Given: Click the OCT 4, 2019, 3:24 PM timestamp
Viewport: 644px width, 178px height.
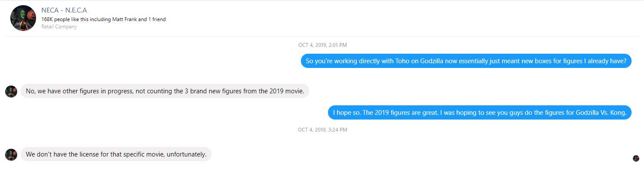Looking at the screenshot, I should tap(322, 129).
